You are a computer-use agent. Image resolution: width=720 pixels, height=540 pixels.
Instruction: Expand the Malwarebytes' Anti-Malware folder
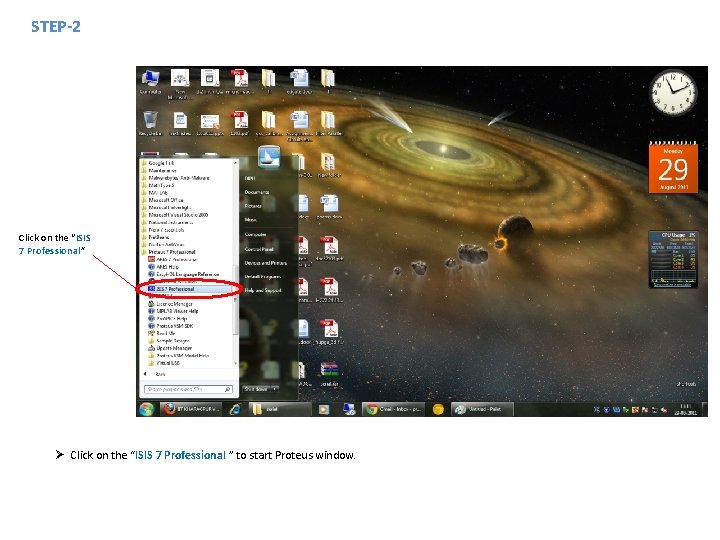175,178
